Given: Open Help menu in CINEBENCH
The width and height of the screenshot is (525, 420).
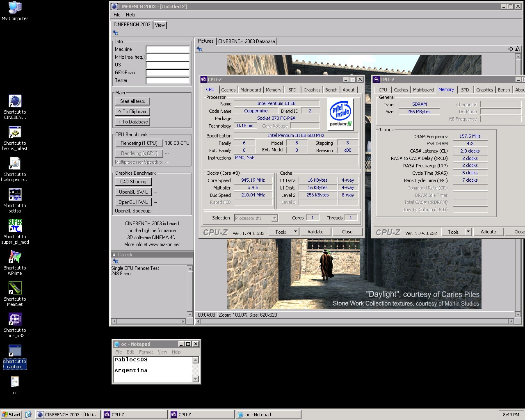Looking at the screenshot, I should point(130,15).
